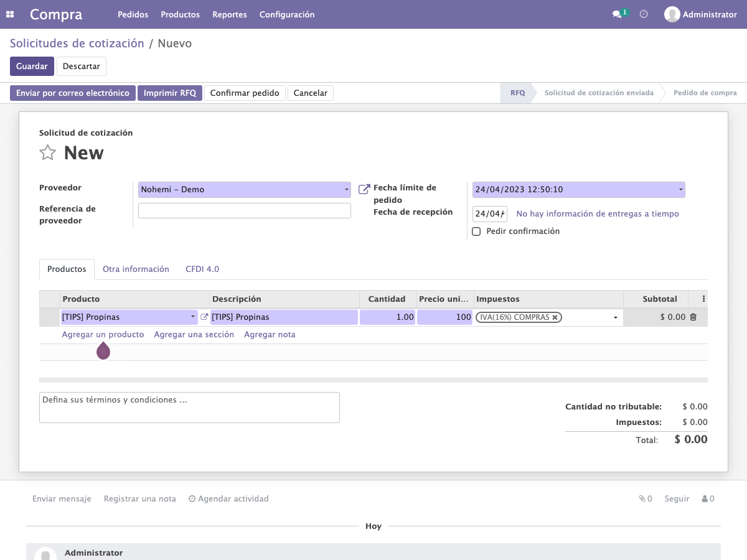Select the Pedido de compra stage
Image resolution: width=747 pixels, height=560 pixels.
(705, 93)
